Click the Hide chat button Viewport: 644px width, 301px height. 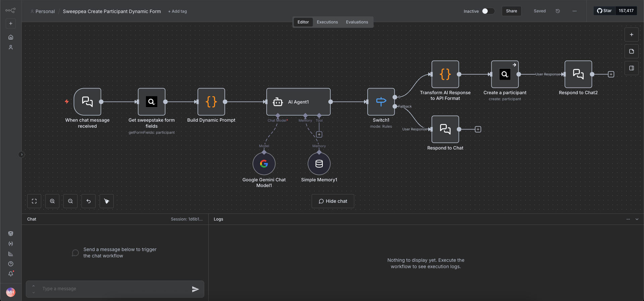333,201
